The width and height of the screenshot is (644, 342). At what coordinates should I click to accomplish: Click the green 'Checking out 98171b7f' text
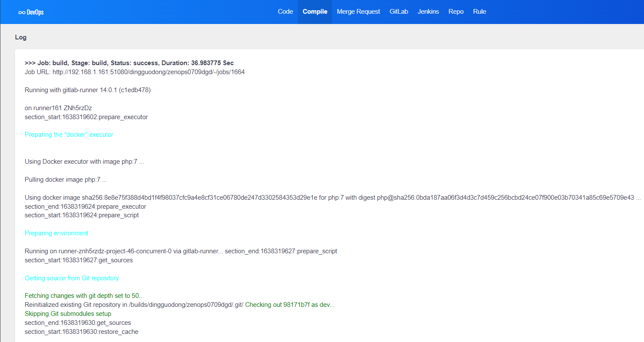(x=290, y=305)
